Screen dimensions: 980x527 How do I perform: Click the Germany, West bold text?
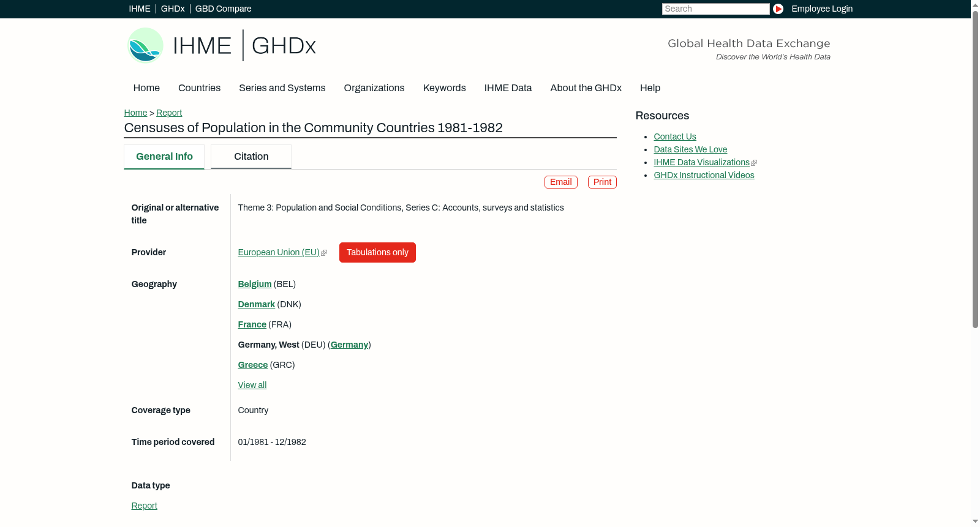pos(269,345)
